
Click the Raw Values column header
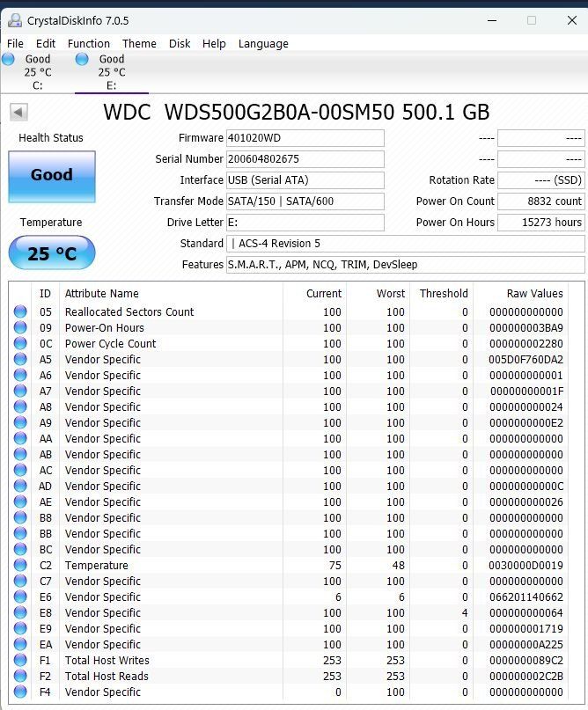pyautogui.click(x=521, y=294)
